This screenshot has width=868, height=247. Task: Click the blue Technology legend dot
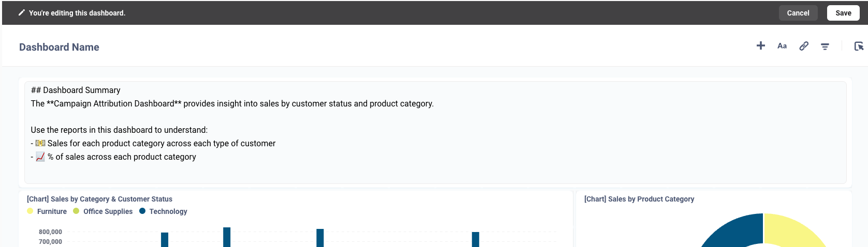point(142,211)
